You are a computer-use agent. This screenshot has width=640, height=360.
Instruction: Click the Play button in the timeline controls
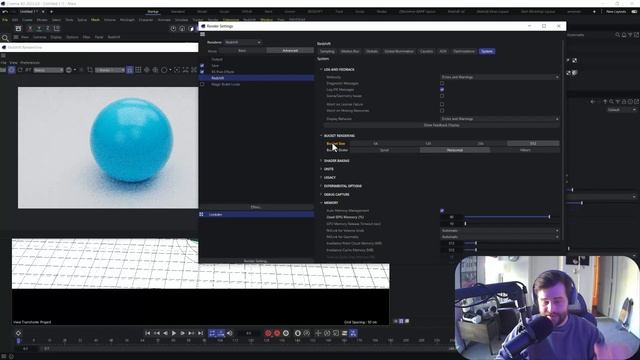tap(174, 333)
